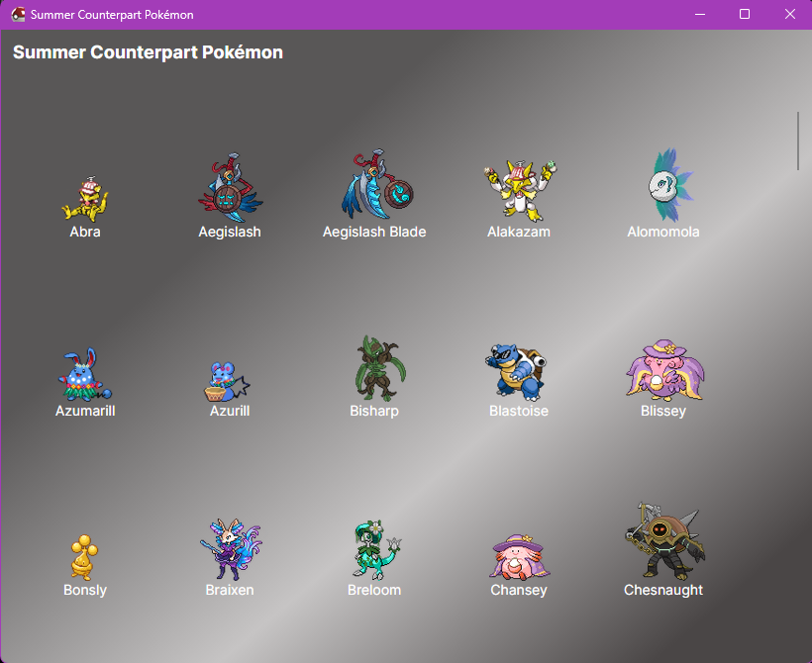Click the Poké Ball app icon in title bar
Viewport: 812px width, 663px height.
pyautogui.click(x=18, y=15)
